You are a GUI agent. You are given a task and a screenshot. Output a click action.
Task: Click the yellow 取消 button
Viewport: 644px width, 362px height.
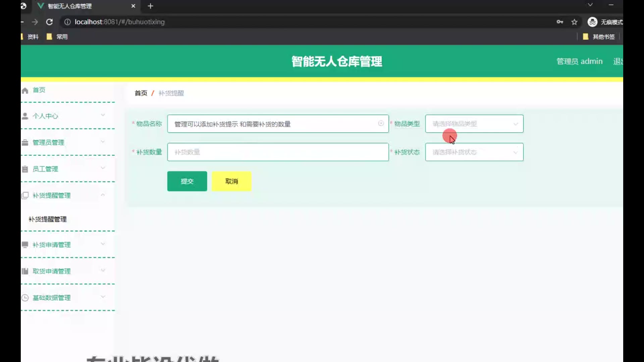tap(231, 181)
